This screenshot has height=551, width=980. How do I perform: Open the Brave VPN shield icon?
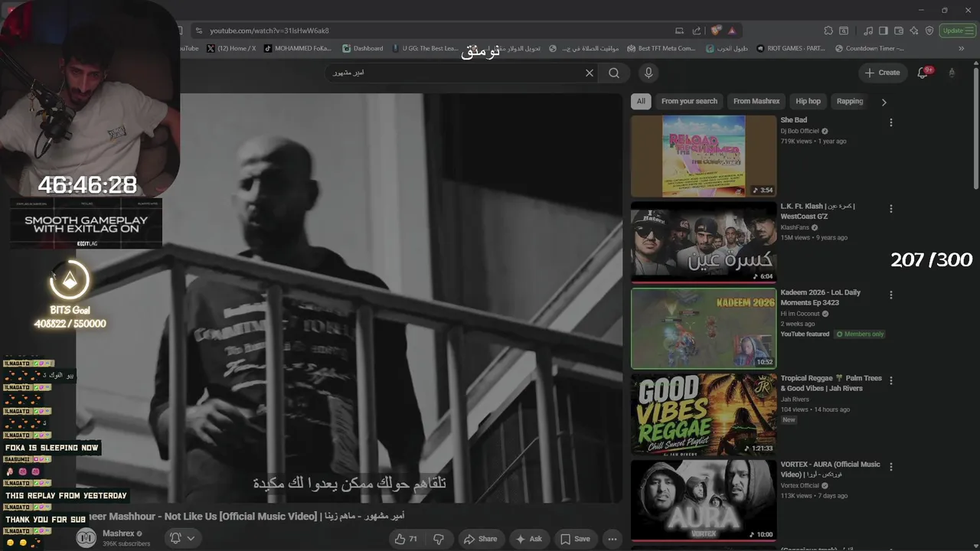coord(929,31)
